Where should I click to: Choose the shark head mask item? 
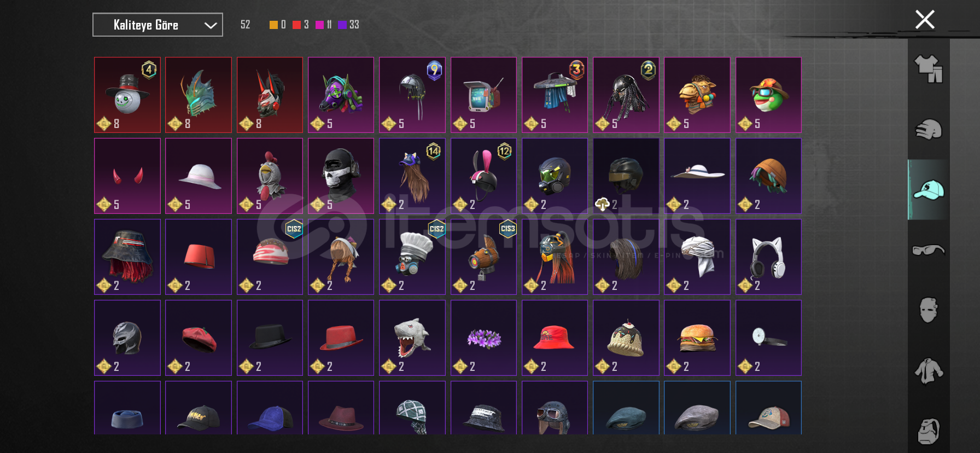412,338
